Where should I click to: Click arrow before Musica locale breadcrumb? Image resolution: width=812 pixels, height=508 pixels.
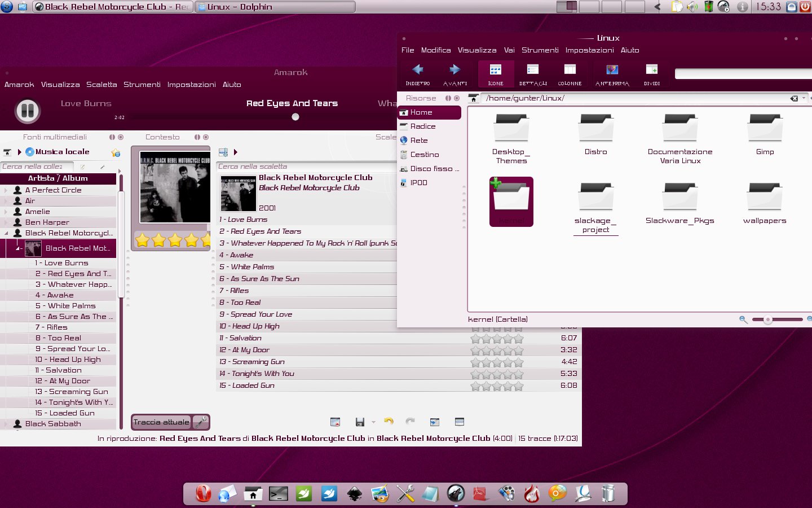pos(20,152)
